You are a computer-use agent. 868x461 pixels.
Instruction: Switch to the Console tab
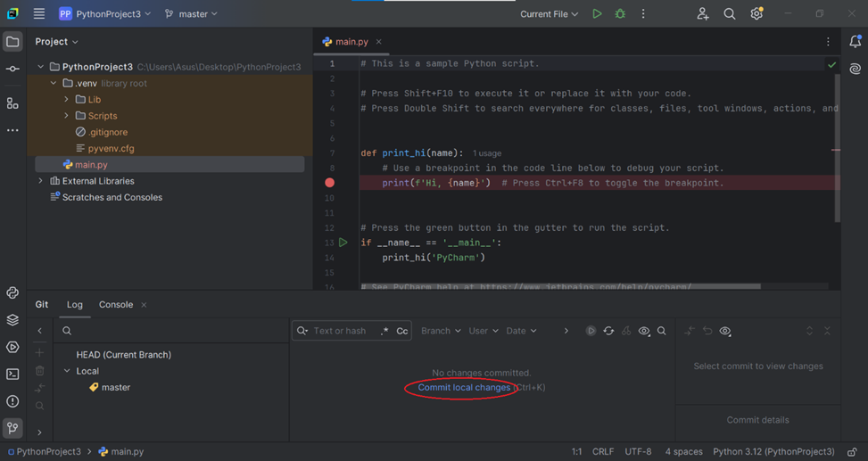[x=116, y=305]
